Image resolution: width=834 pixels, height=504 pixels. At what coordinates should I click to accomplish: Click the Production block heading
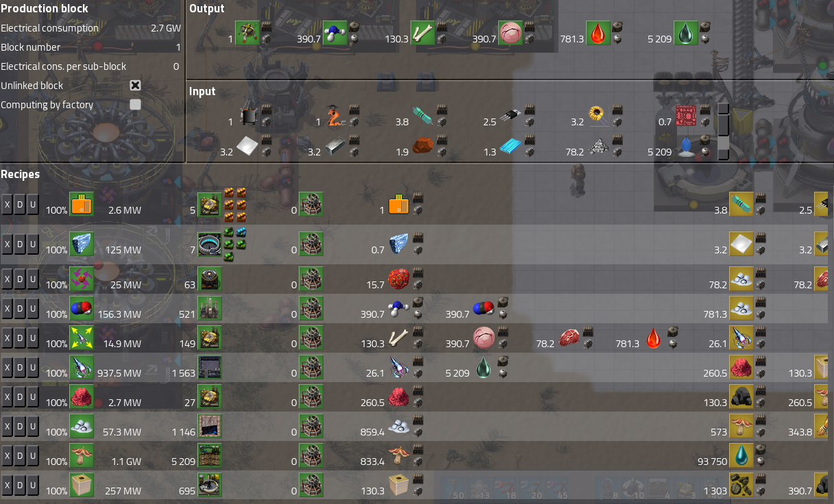(x=45, y=9)
